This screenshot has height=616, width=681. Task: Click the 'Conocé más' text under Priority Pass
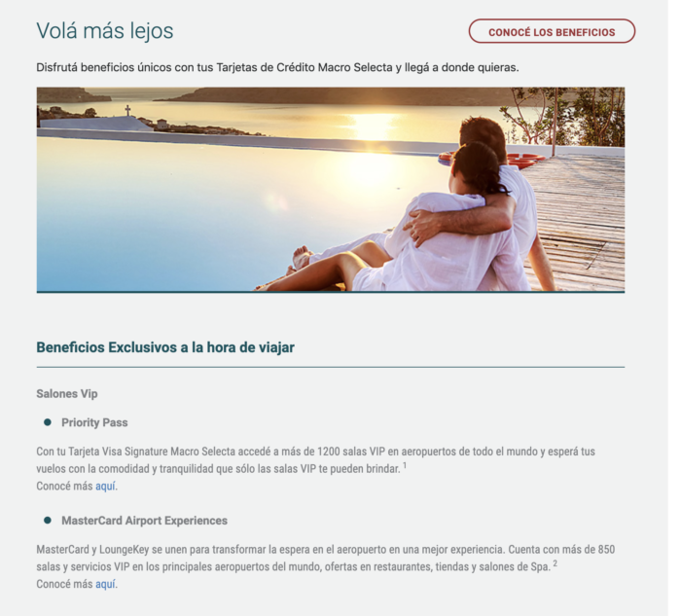(x=65, y=486)
